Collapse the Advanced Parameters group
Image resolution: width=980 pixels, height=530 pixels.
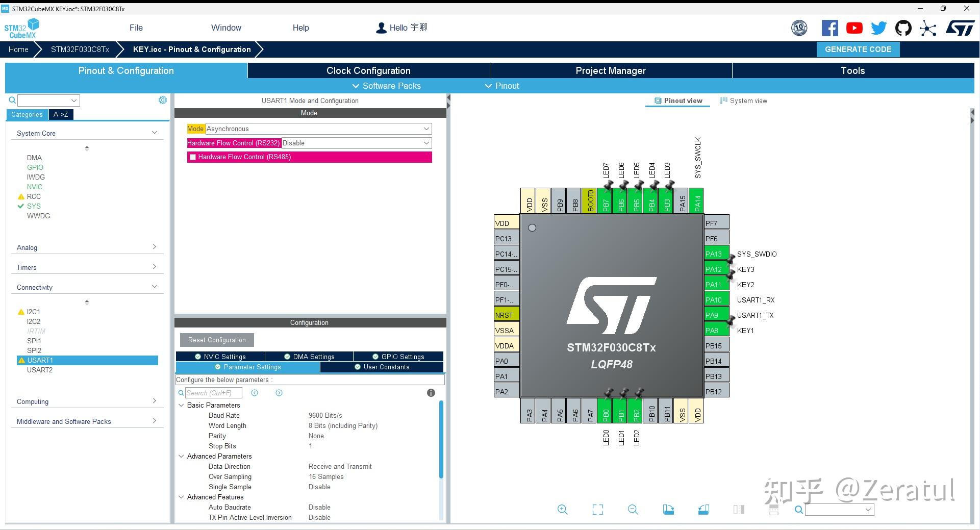coord(181,456)
